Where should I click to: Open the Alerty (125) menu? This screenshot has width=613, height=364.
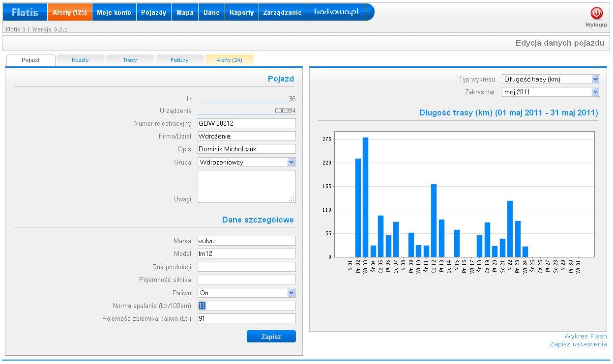click(70, 12)
